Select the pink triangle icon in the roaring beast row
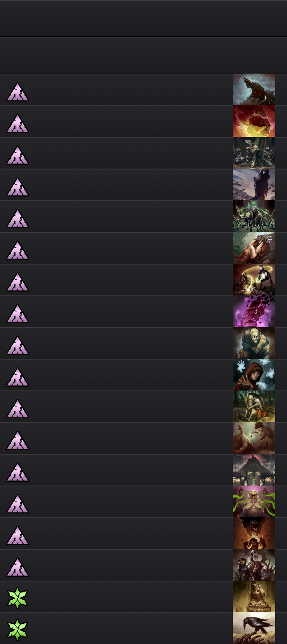 click(x=17, y=92)
